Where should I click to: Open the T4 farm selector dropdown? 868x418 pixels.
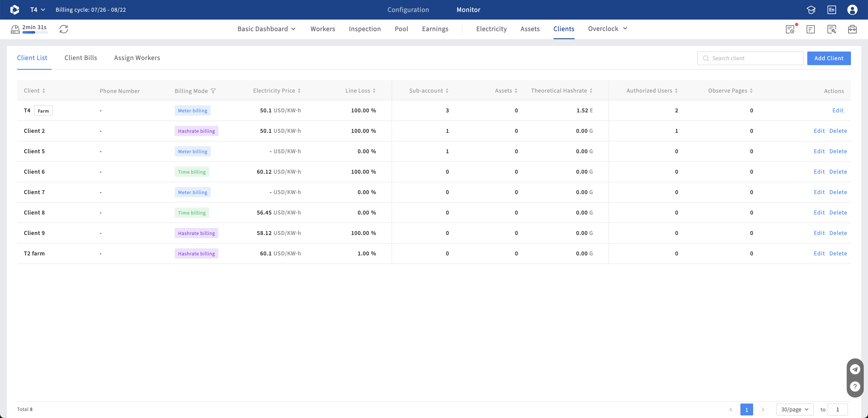click(x=38, y=10)
